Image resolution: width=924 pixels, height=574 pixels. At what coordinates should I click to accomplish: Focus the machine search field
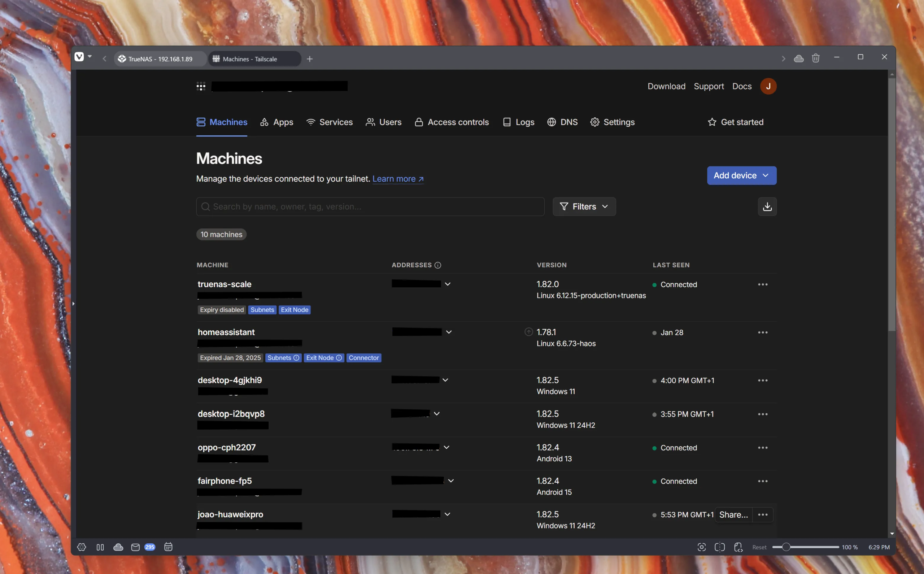tap(370, 206)
